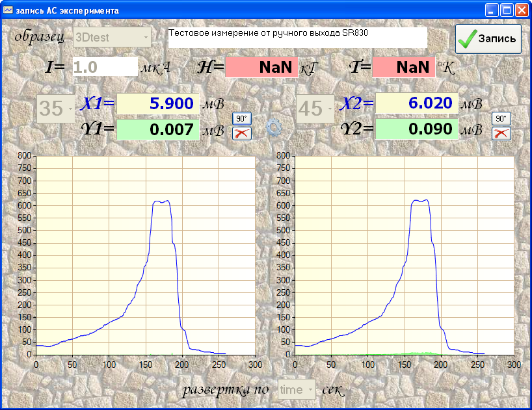532x410 pixels.
Task: Click the X2 value 6.020
Action: pyautogui.click(x=417, y=103)
